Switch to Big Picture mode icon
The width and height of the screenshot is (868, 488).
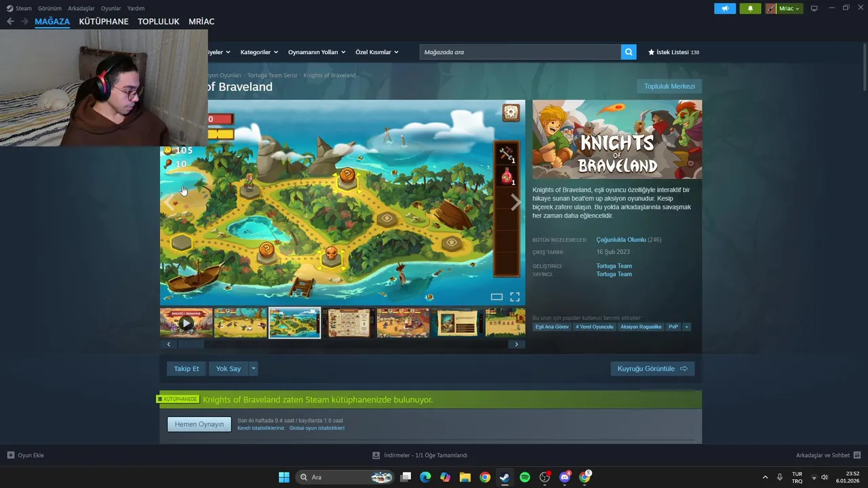[x=814, y=8]
